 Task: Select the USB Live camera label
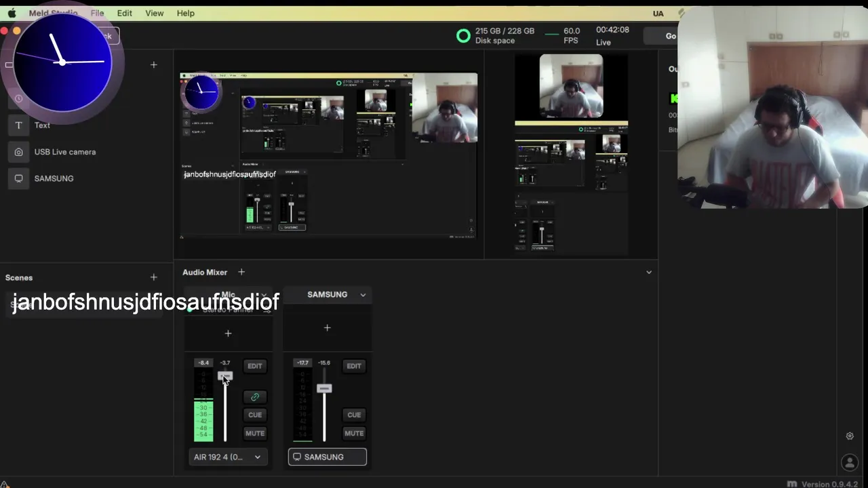(65, 152)
